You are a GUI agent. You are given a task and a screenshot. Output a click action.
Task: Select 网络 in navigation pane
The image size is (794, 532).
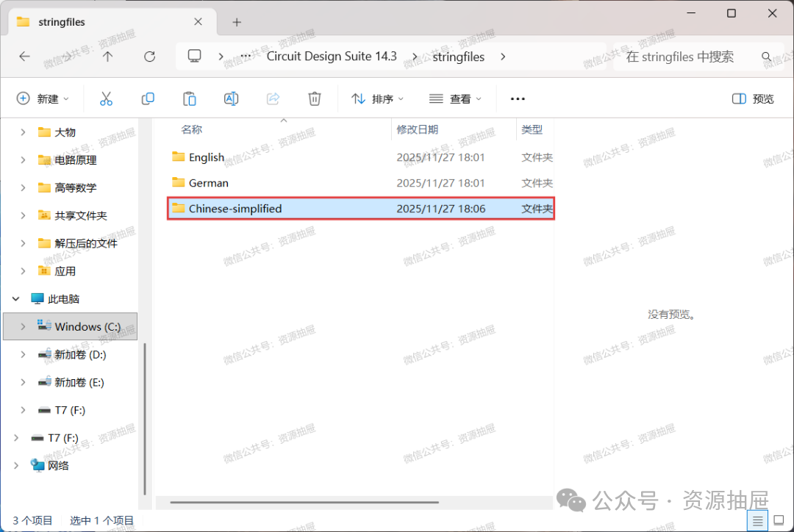tap(58, 465)
